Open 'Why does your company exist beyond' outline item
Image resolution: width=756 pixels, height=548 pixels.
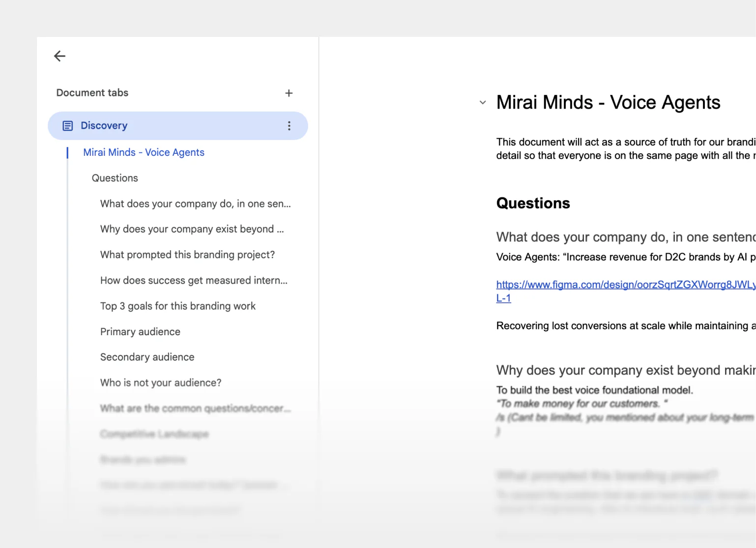[192, 229]
